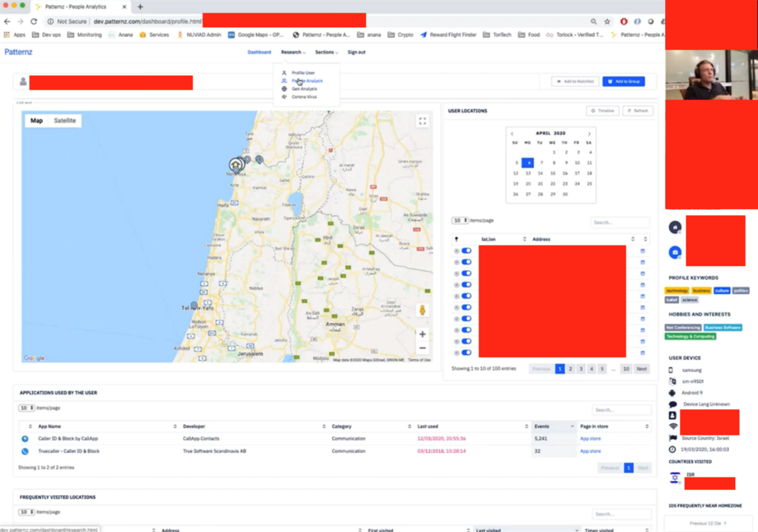Click the user avatar icon in profile header
Viewport: 758px width, 532px height.
pyautogui.click(x=23, y=82)
